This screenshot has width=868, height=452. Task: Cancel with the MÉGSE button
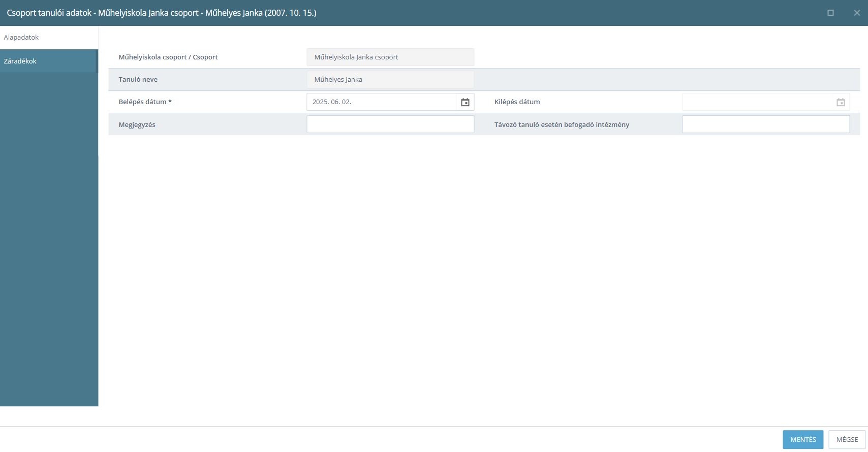[x=847, y=439]
